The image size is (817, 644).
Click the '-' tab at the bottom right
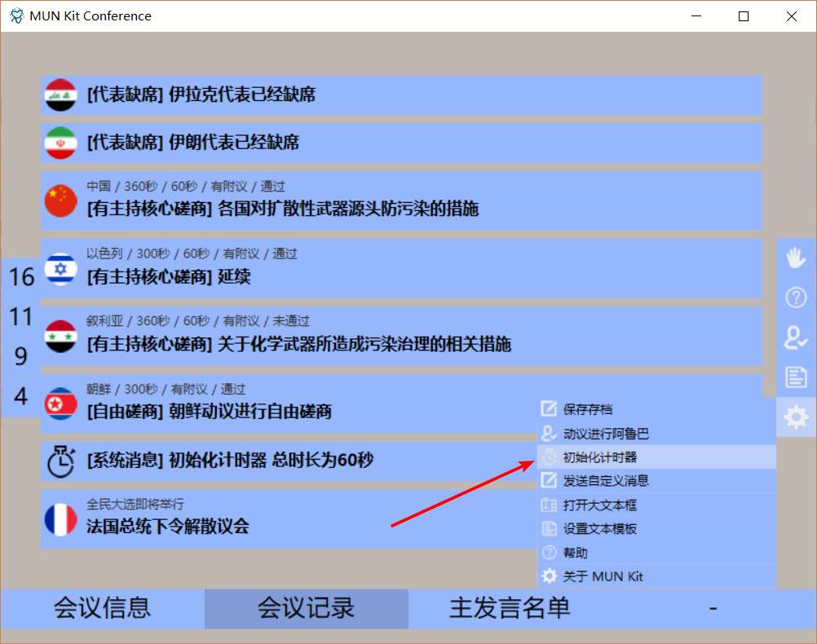click(713, 608)
